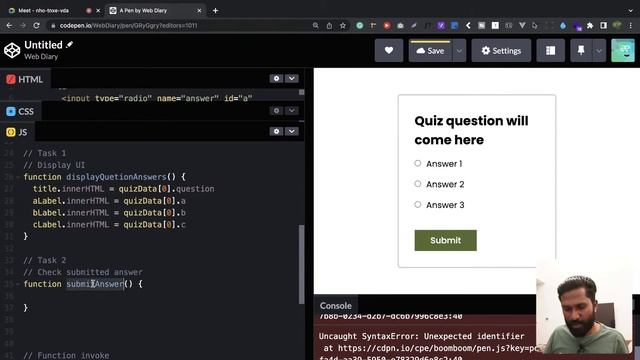Screen dimensions: 640x360
Task: Click the pin icon button
Action: tap(581, 51)
